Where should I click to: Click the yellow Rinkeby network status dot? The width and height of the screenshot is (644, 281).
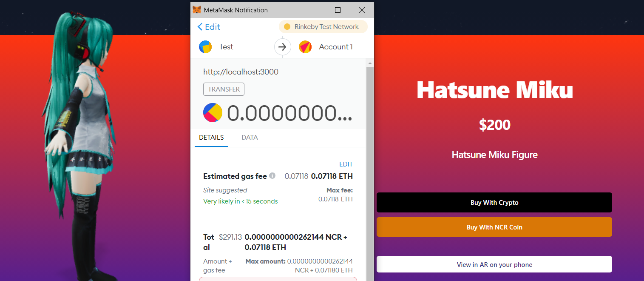tap(287, 27)
